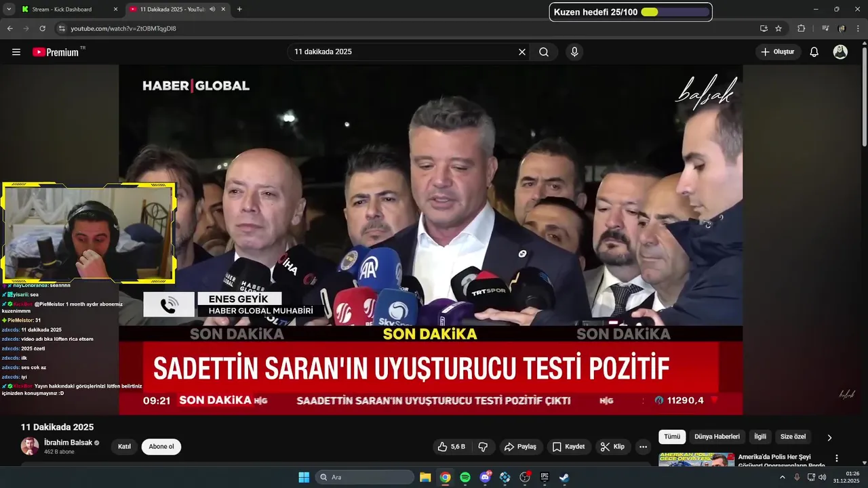Open the İbrahim Balsak channel avatar
Viewport: 868px width, 488px height.
(30, 446)
